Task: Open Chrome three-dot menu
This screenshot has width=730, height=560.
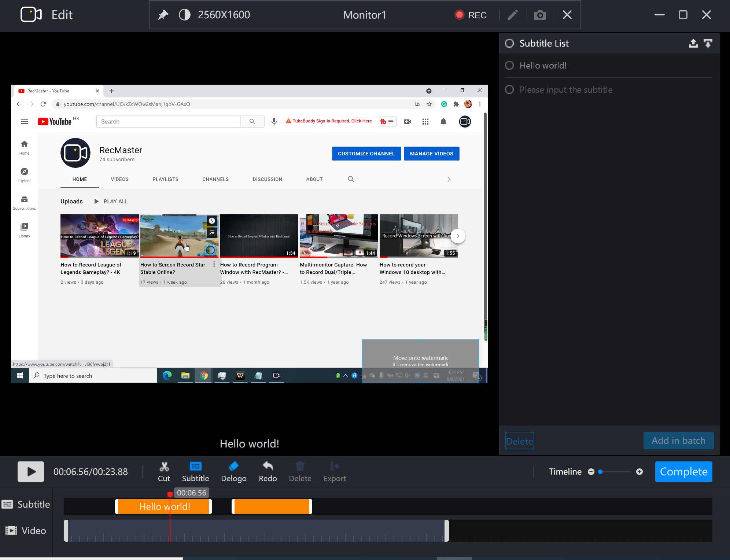Action: click(x=479, y=104)
